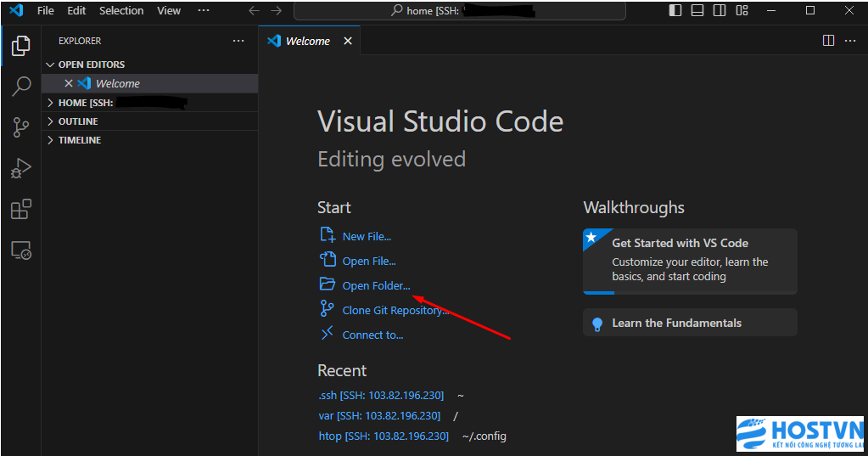Click the Open Folder icon
The image size is (868, 456).
328,284
